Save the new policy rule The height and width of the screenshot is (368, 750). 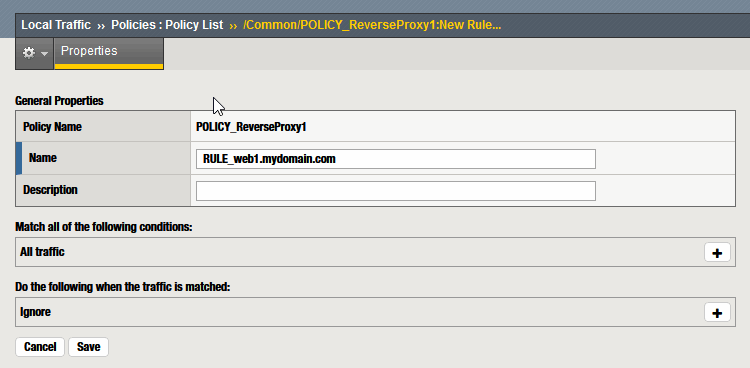coord(88,347)
